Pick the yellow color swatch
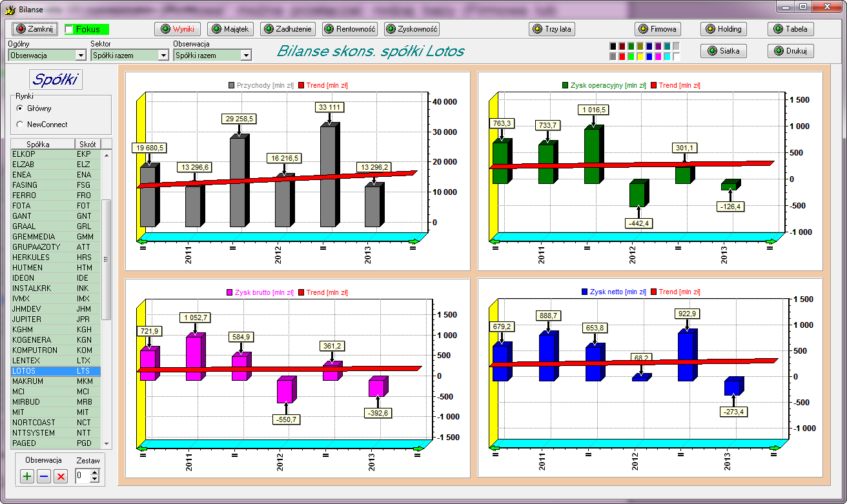Screen dimensions: 847x504 tap(640, 56)
